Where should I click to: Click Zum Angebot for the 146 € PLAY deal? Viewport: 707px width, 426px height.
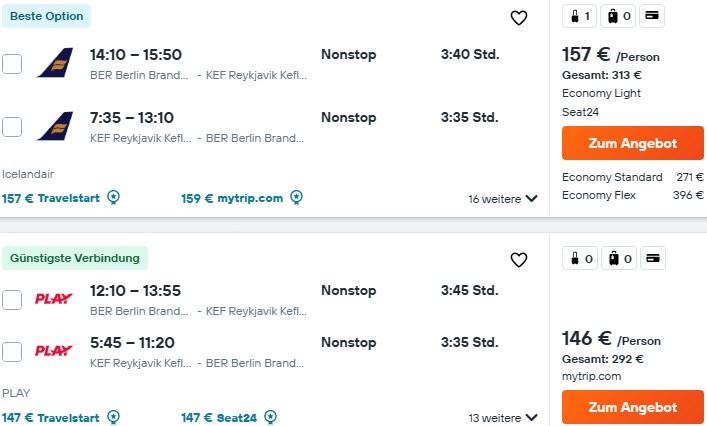[633, 407]
